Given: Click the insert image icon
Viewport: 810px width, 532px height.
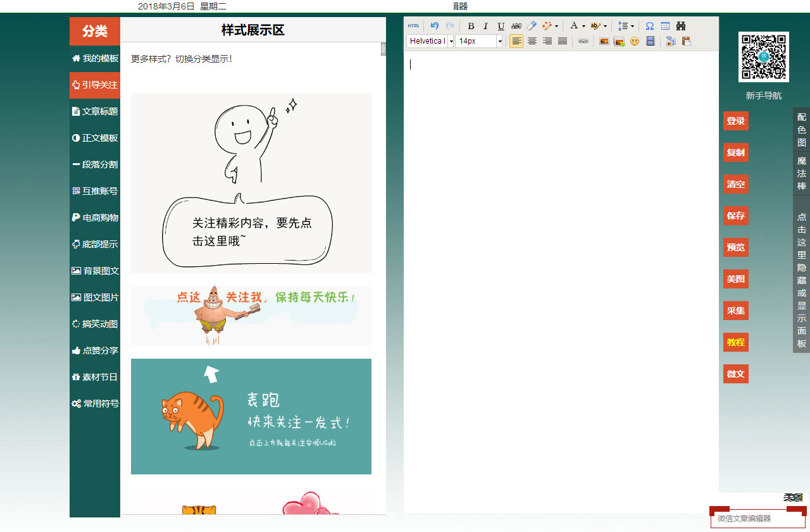Looking at the screenshot, I should click(x=604, y=40).
